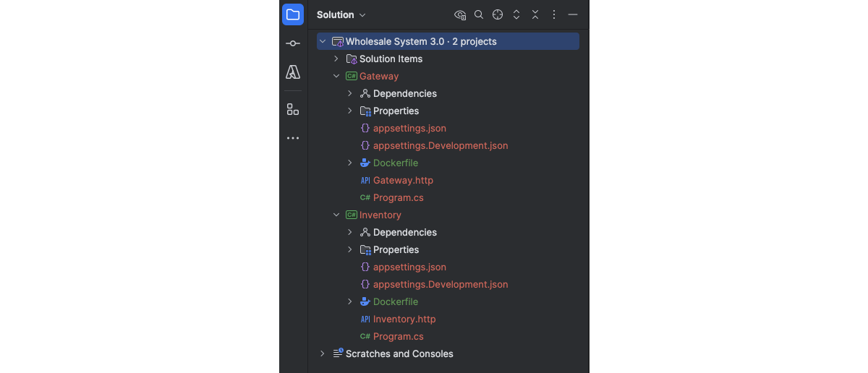Image resolution: width=868 pixels, height=373 pixels.
Task: Expand Dockerfile under Inventory
Action: point(350,301)
